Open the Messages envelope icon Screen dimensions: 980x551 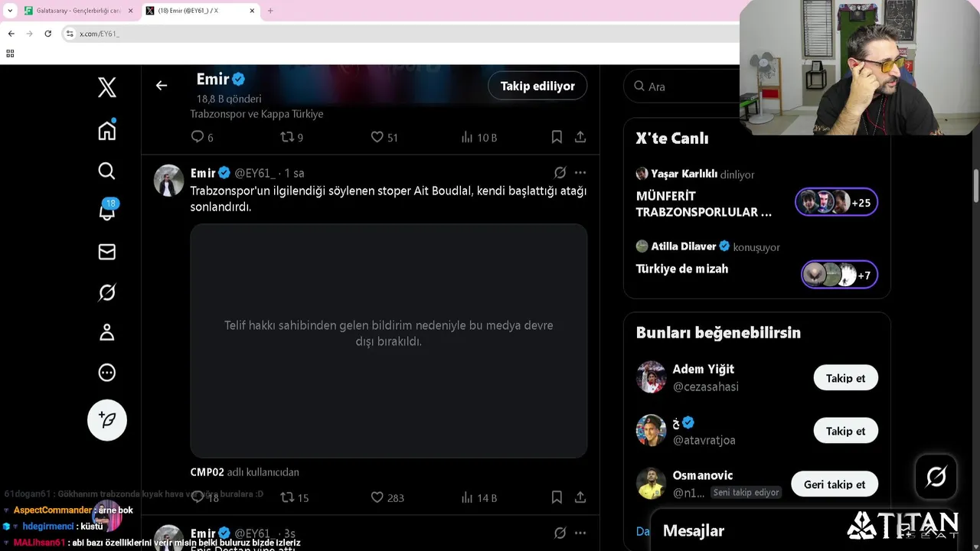[107, 252]
